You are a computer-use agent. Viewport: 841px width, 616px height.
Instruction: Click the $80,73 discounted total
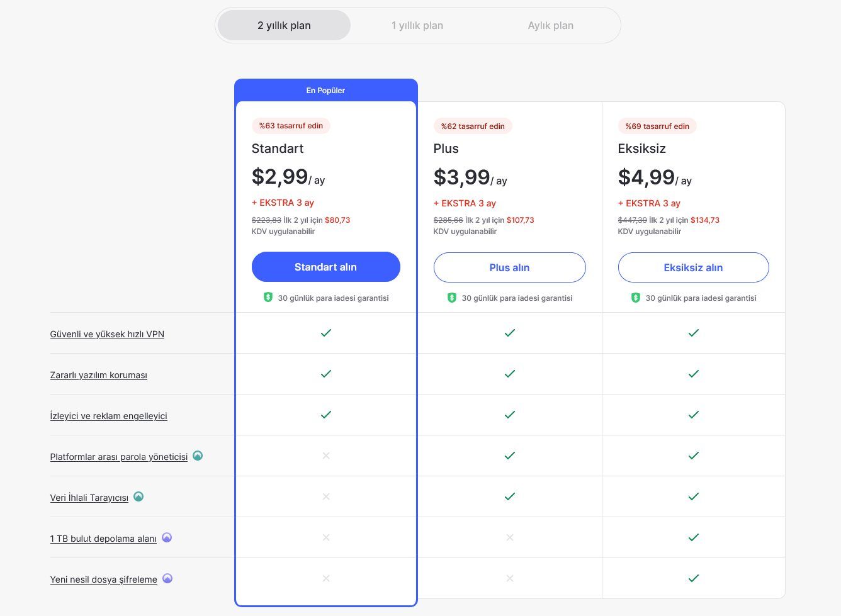[337, 220]
